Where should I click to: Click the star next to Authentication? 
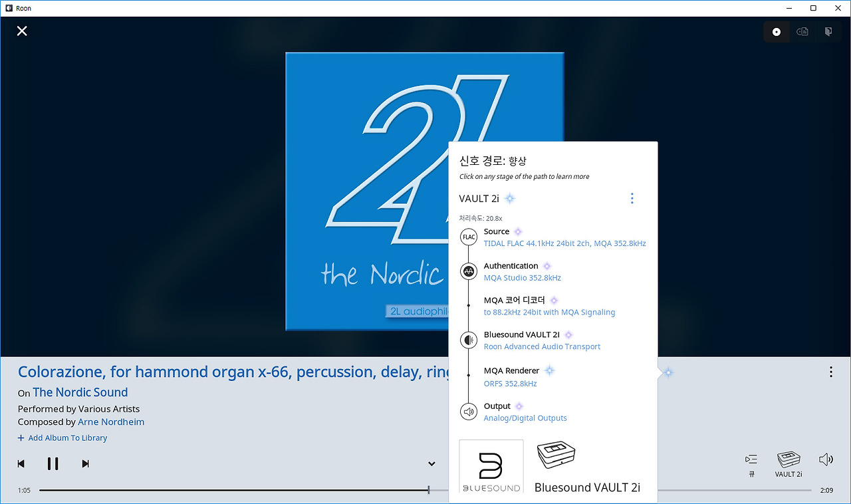[547, 266]
